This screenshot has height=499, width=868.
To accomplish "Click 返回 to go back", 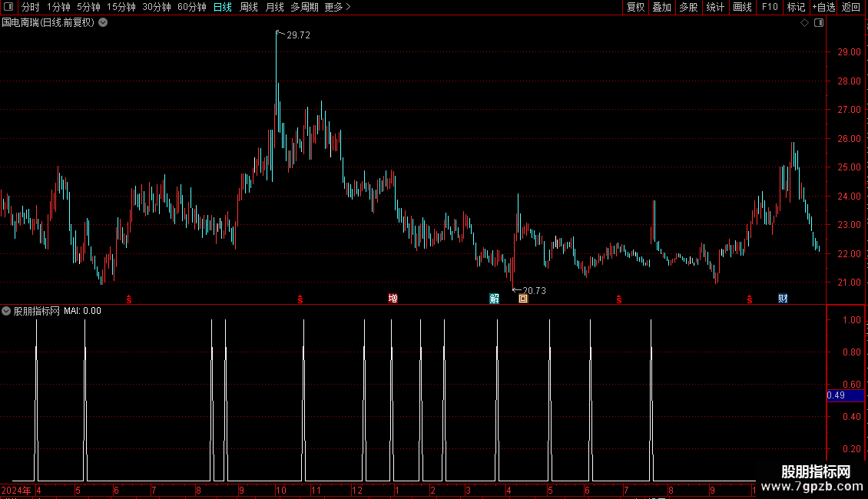I will [851, 7].
